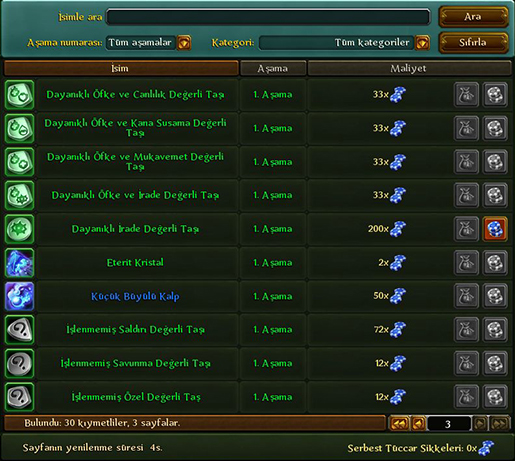Image resolution: width=515 pixels, height=461 pixels.
Task: Click İşlenmemiş Savunma Değerli Taş question-mark icon
Action: pyautogui.click(x=20, y=363)
